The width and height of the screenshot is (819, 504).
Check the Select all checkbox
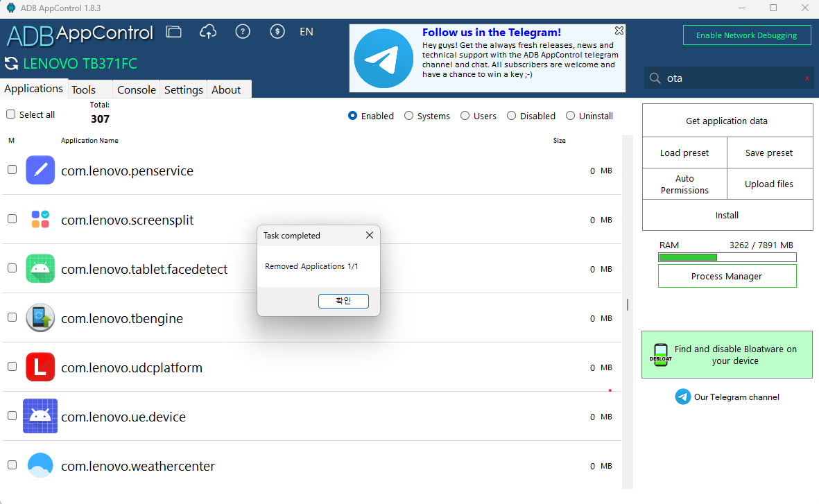(x=10, y=114)
